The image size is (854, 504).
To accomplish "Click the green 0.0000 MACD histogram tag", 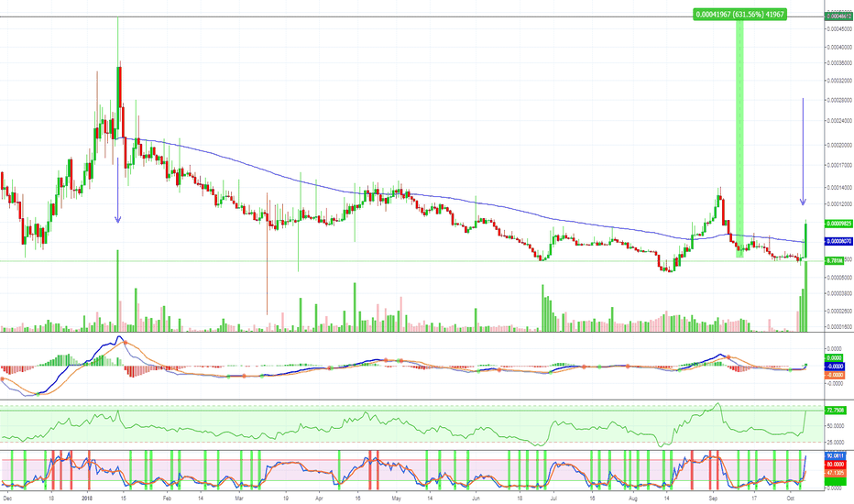I will [x=835, y=358].
